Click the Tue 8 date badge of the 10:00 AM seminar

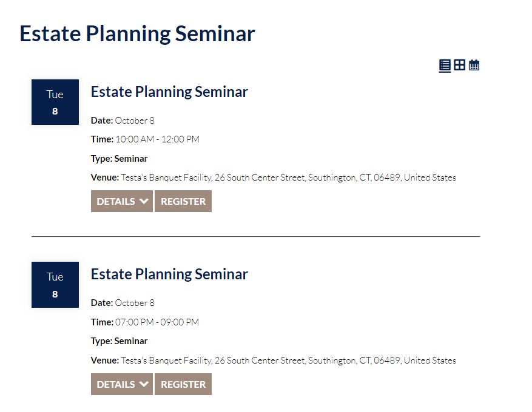point(55,102)
